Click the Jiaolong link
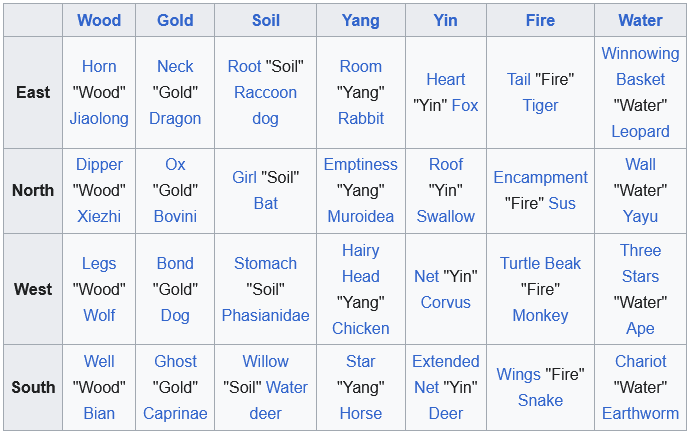Viewport: 691px width, 434px height. tap(99, 118)
